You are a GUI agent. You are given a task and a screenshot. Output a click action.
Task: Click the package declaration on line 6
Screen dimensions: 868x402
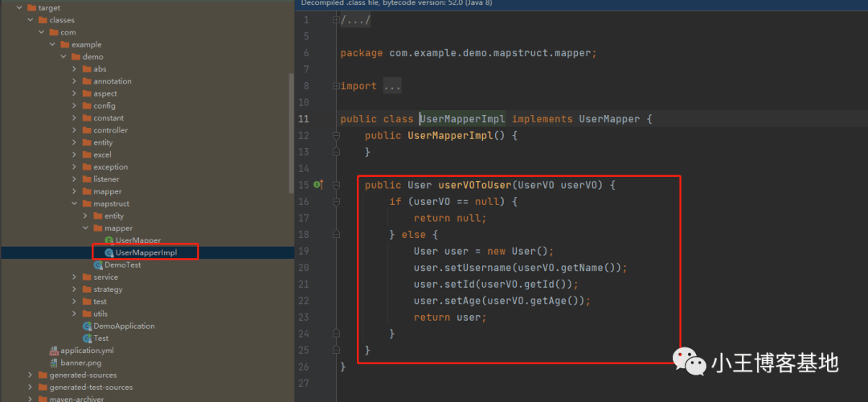pos(469,52)
